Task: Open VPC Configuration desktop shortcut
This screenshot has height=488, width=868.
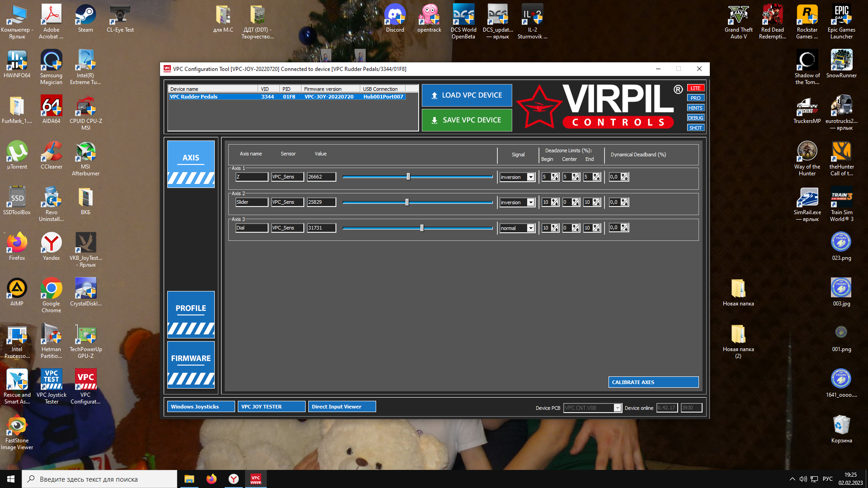Action: coord(85,387)
